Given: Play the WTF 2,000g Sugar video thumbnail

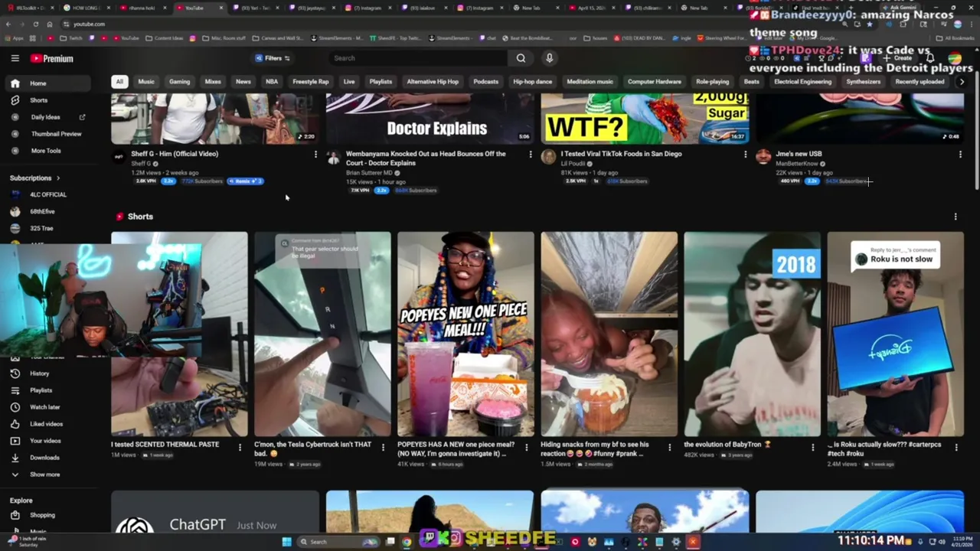Looking at the screenshot, I should coord(645,119).
